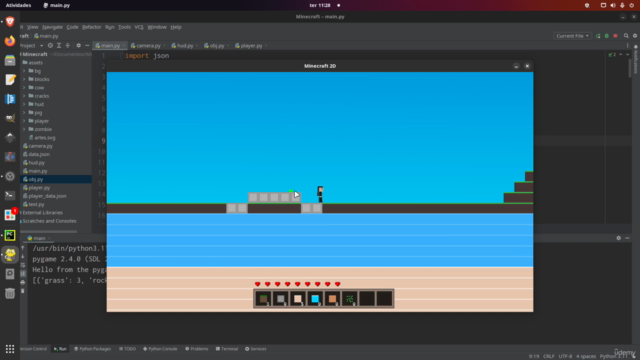The image size is (640, 360).
Task: Open Terminal app in the dock
Action: (x=10, y=196)
